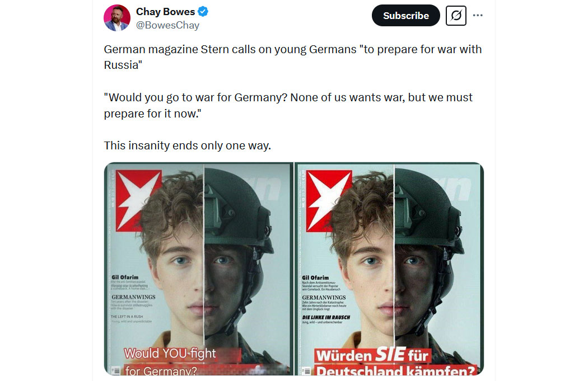Click the blue verified badge
This screenshot has height=381, width=588.
coord(203,12)
